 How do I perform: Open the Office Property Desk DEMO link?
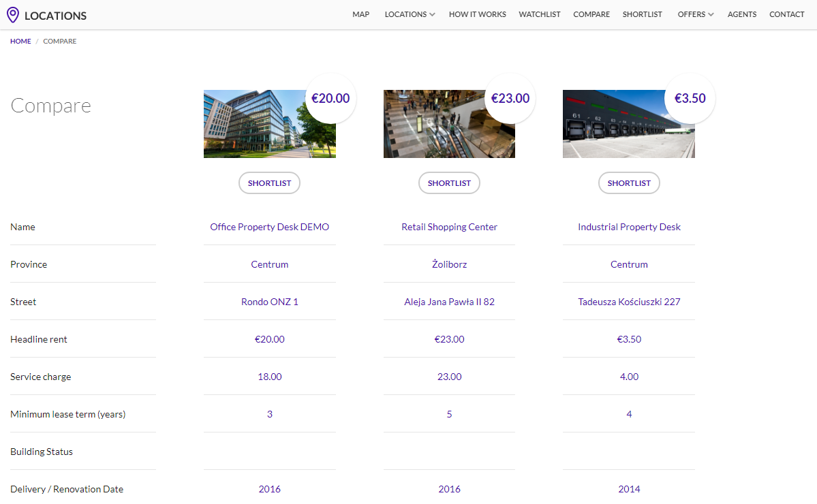(x=269, y=227)
